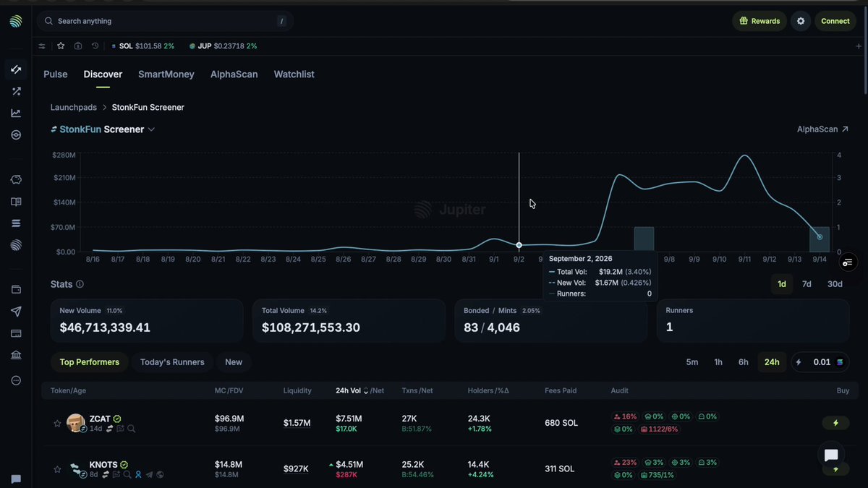Star the ZCAT token row
The width and height of the screenshot is (868, 488).
click(57, 423)
